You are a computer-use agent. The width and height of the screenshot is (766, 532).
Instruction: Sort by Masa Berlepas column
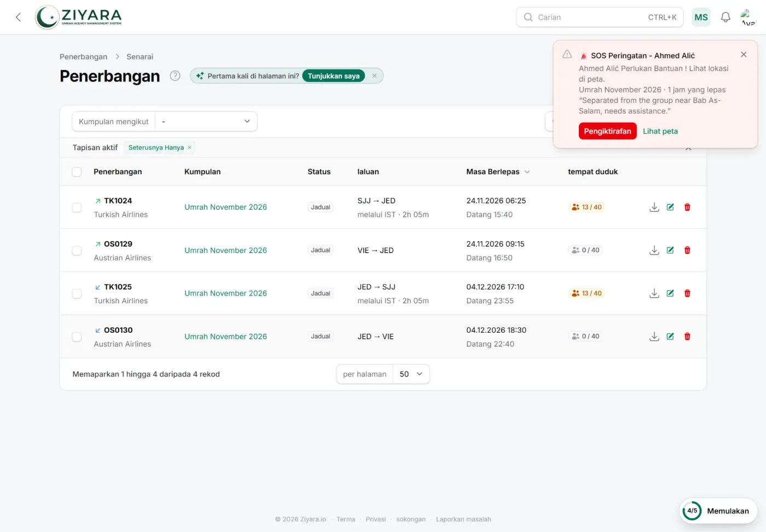pos(498,172)
